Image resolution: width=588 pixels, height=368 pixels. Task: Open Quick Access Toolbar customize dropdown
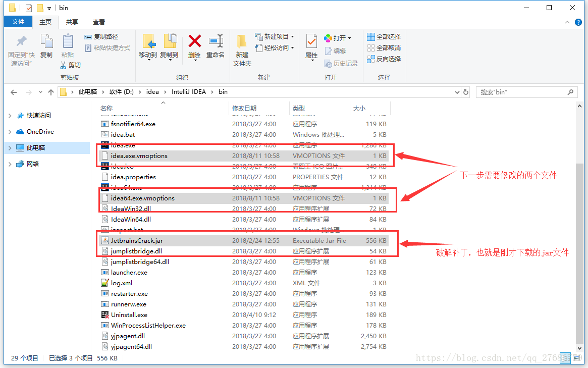pyautogui.click(x=49, y=8)
